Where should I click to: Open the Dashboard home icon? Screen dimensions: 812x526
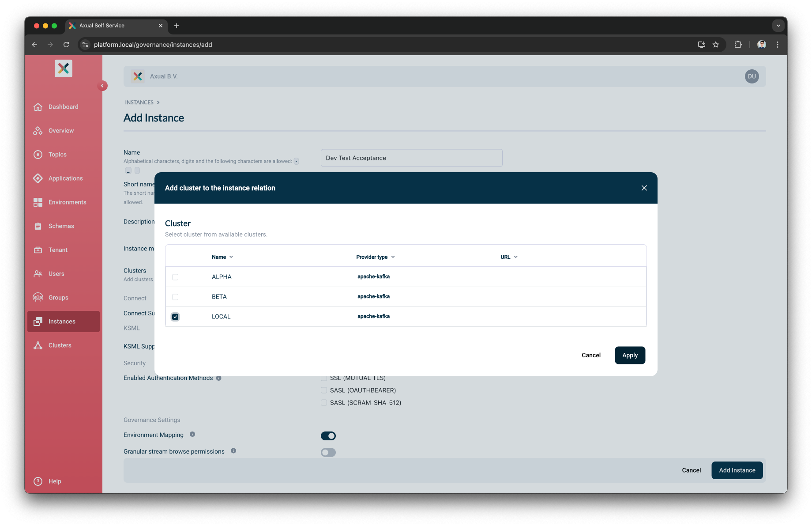pos(38,107)
